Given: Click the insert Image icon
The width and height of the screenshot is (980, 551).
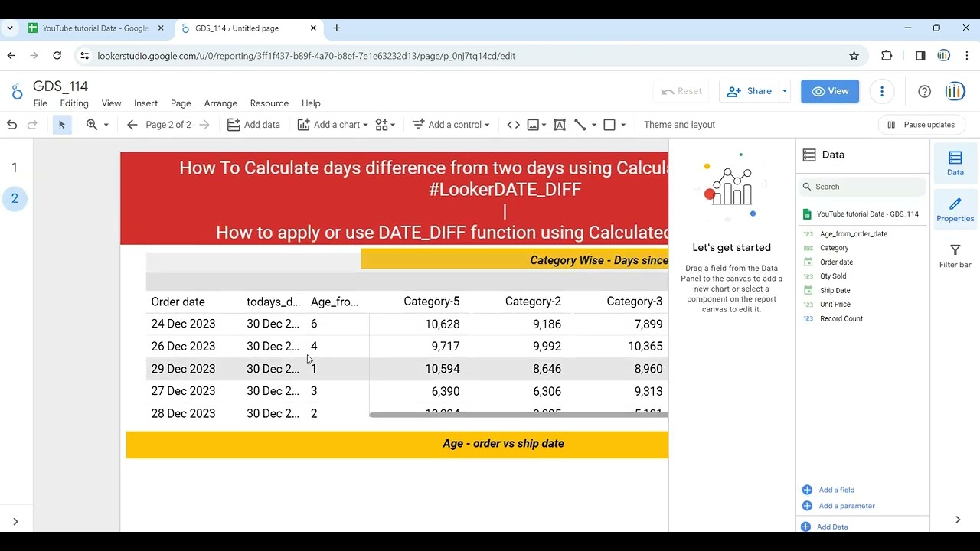Looking at the screenshot, I should 534,125.
